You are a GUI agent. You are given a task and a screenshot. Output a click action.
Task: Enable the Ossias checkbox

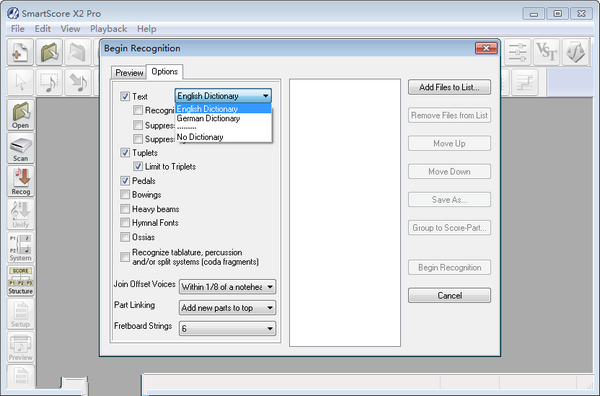pos(125,237)
